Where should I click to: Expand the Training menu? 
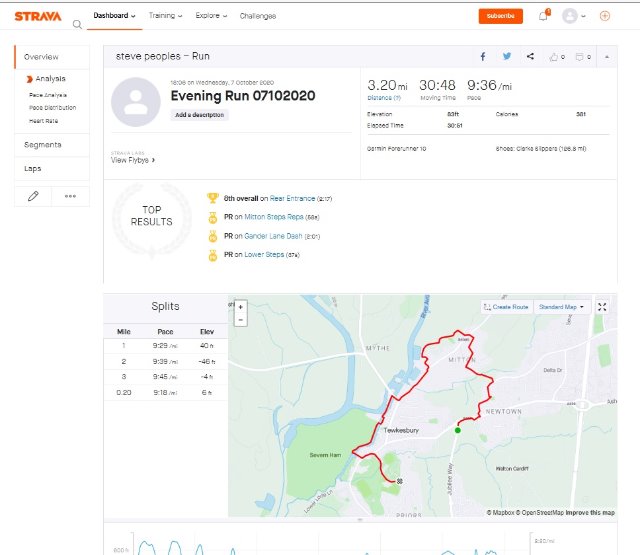point(165,16)
